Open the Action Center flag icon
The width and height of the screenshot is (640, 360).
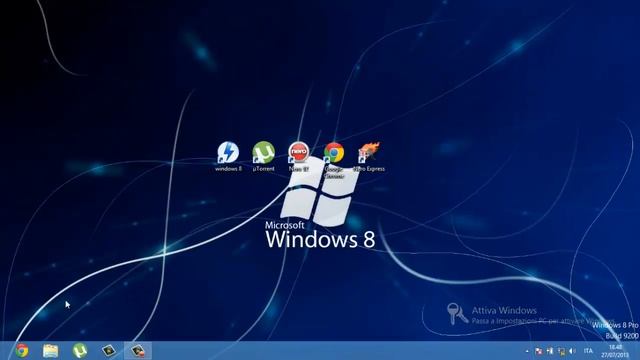(539, 351)
